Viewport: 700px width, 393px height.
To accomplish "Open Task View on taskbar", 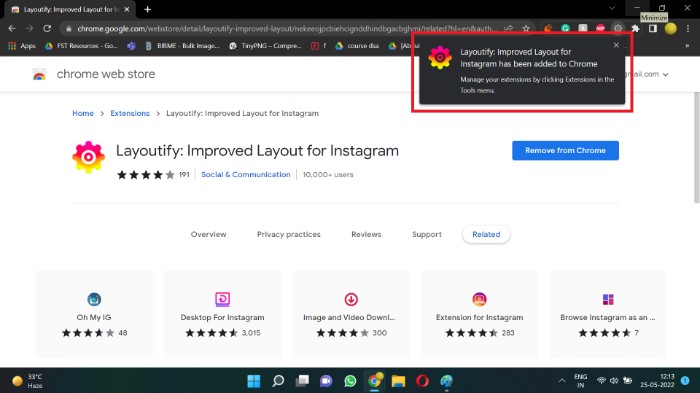I will click(302, 381).
